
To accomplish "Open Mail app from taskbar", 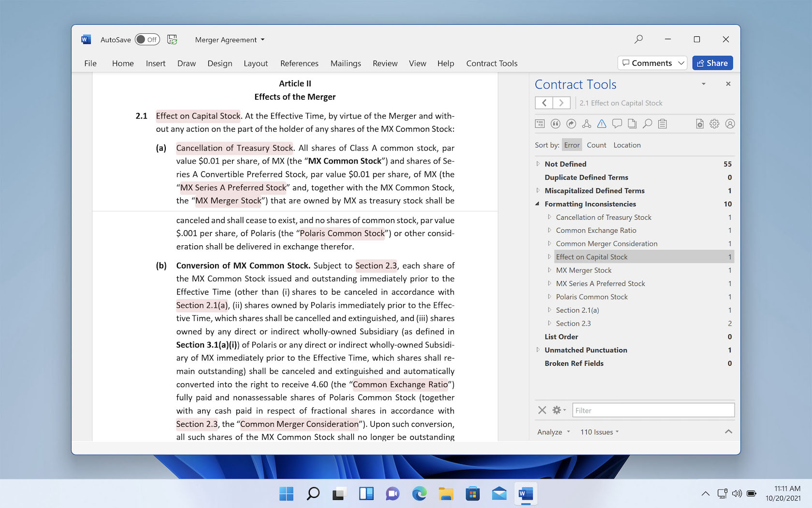I will pyautogui.click(x=499, y=494).
